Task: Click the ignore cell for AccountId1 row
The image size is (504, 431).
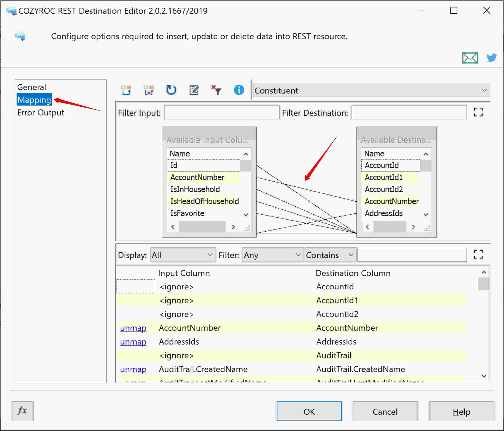Action: point(177,301)
